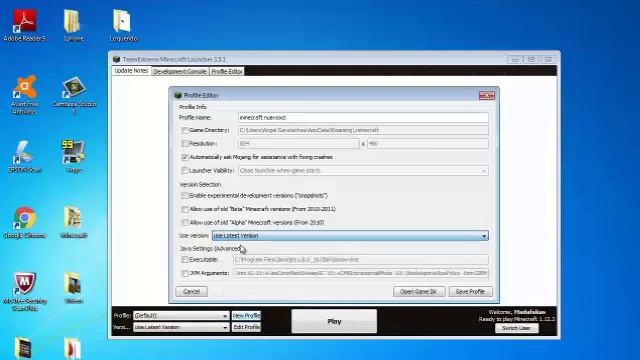
Task: Open the Iphone folder on the desktop
Action: pos(73,25)
